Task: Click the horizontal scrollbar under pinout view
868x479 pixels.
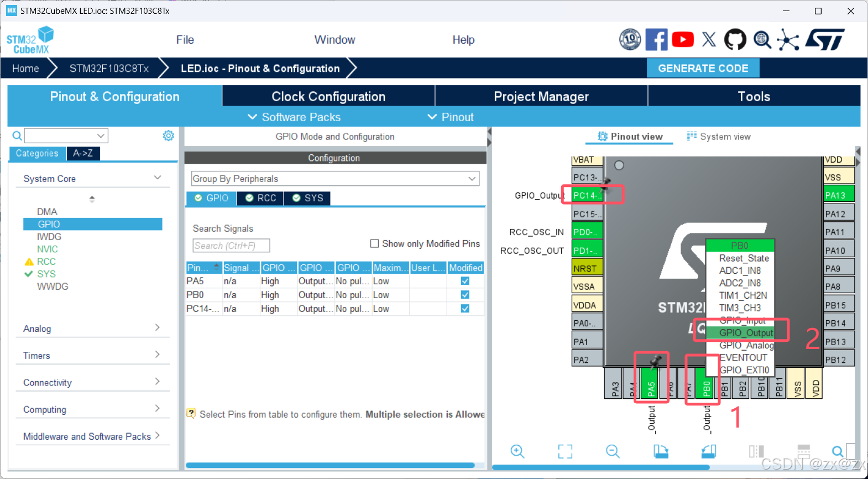Action: [600, 467]
